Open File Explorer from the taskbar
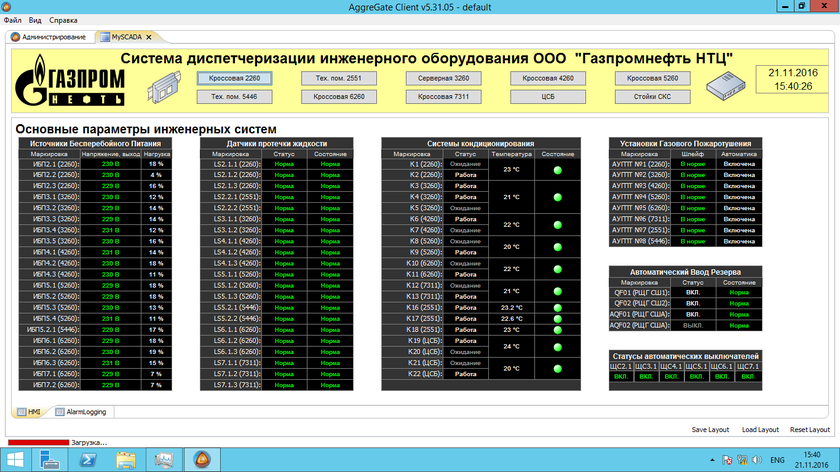This screenshot has width=840, height=472. click(x=126, y=459)
